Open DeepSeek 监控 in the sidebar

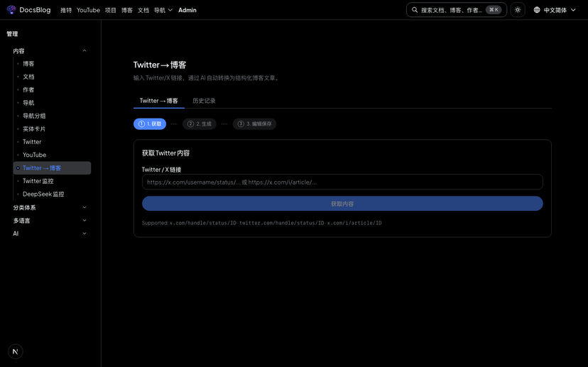coord(43,195)
